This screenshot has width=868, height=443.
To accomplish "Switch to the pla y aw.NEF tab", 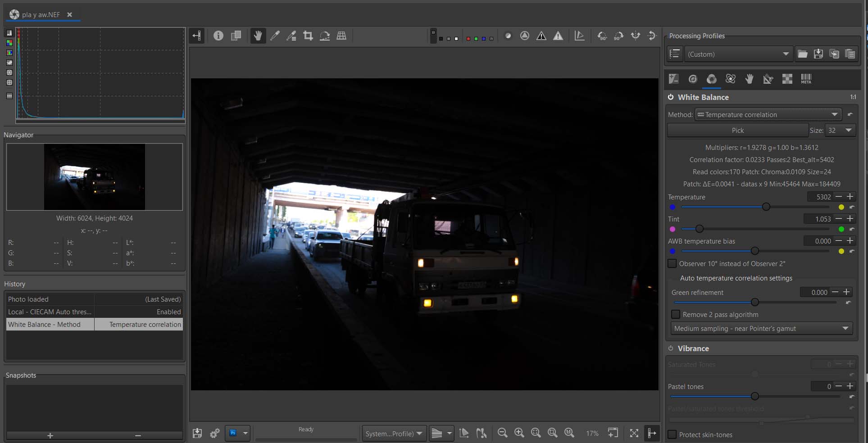I will click(x=41, y=15).
